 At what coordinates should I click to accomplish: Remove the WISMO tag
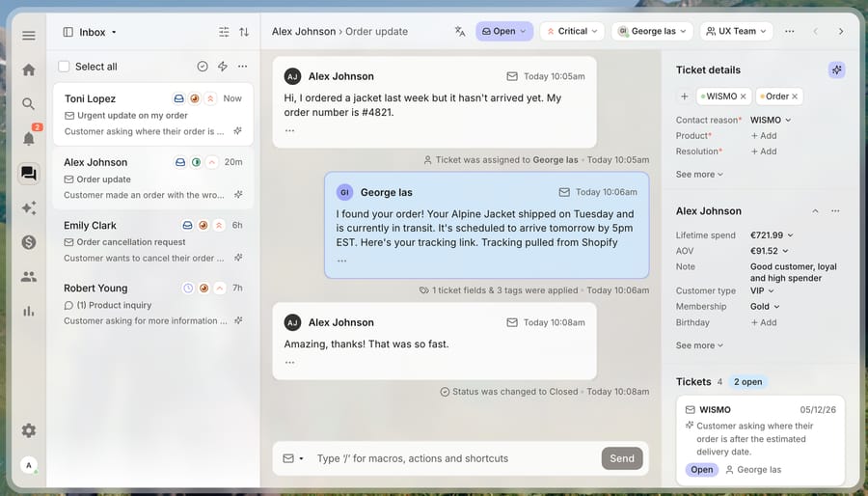744,96
